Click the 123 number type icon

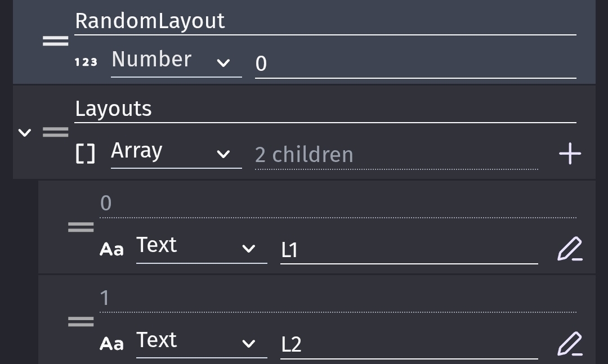click(x=86, y=62)
